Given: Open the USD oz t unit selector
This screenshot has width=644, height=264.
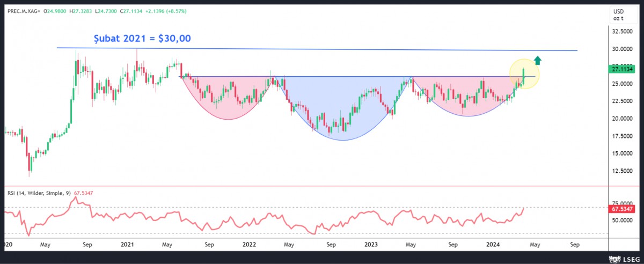Looking at the screenshot, I should click(x=618, y=14).
